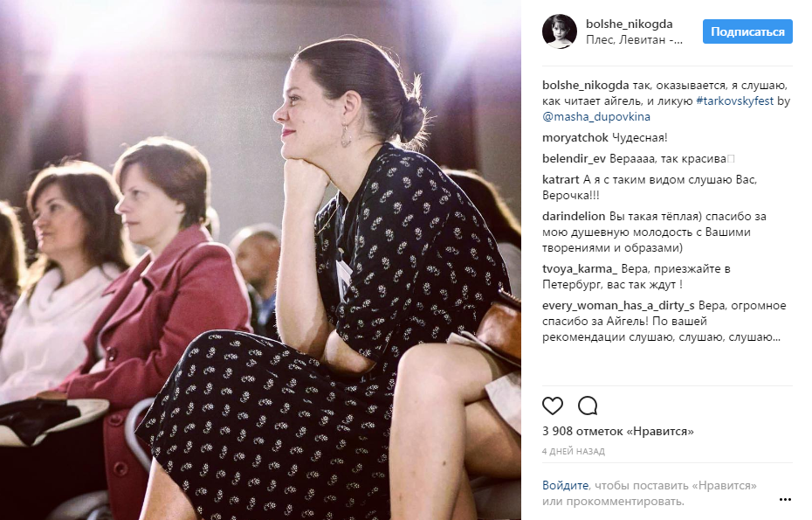Click the 4 дней назад timestamp
Image resolution: width=812 pixels, height=520 pixels.
click(x=574, y=452)
